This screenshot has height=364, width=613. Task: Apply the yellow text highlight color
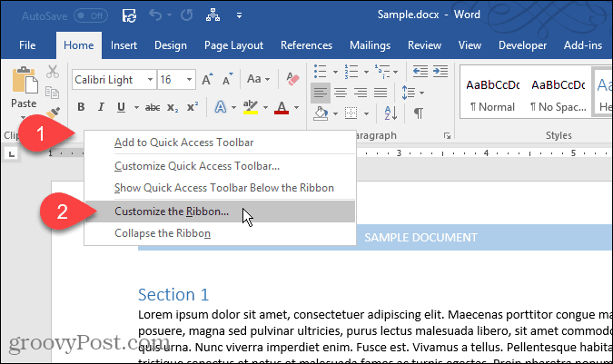(251, 107)
